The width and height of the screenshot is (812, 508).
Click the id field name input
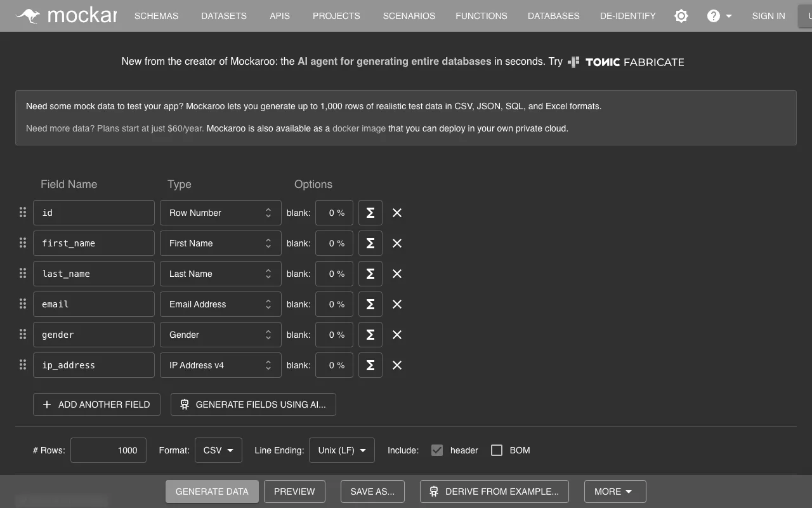tap(94, 213)
